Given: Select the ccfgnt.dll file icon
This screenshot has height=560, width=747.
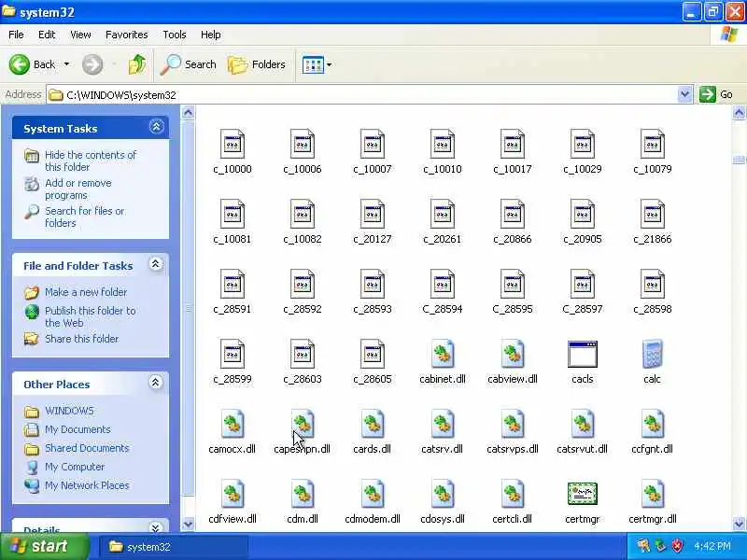Looking at the screenshot, I should pos(652,425).
